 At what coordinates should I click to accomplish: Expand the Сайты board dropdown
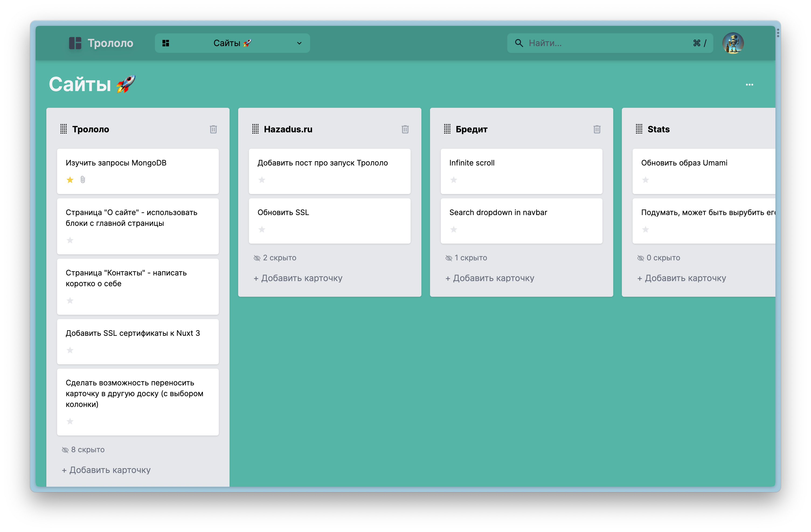(300, 43)
